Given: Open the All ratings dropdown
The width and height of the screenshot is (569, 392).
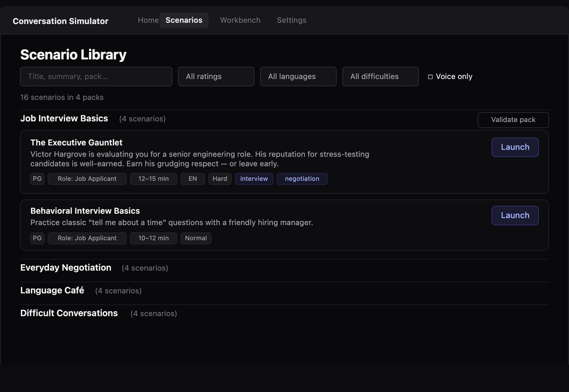Looking at the screenshot, I should 216,76.
